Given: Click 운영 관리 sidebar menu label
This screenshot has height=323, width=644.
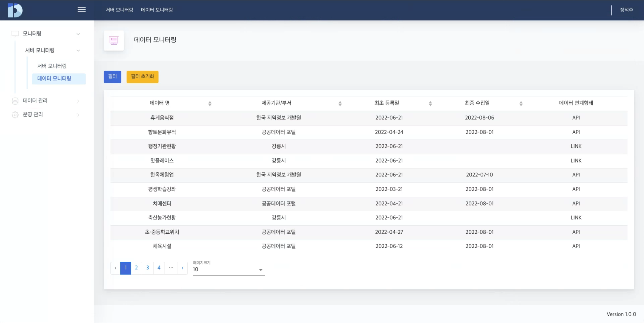Looking at the screenshot, I should coord(33,114).
